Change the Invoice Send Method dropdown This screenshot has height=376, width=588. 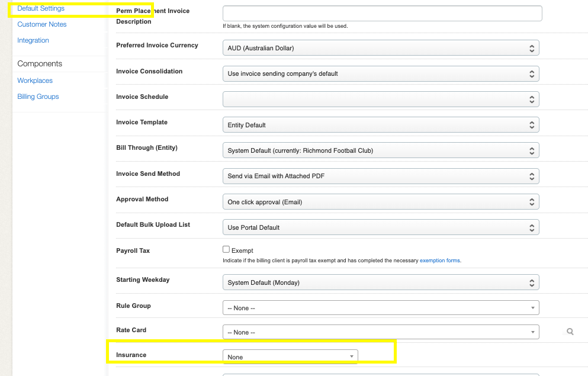click(381, 176)
